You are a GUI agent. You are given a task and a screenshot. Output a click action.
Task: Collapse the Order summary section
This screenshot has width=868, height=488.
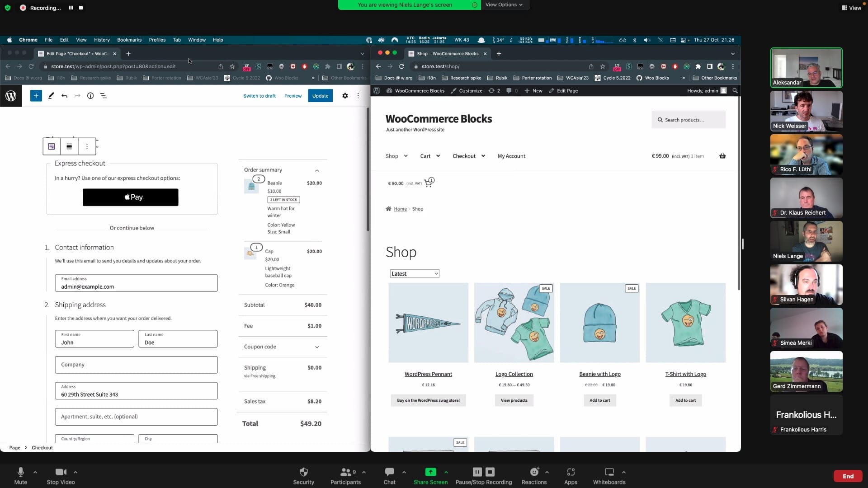(317, 170)
